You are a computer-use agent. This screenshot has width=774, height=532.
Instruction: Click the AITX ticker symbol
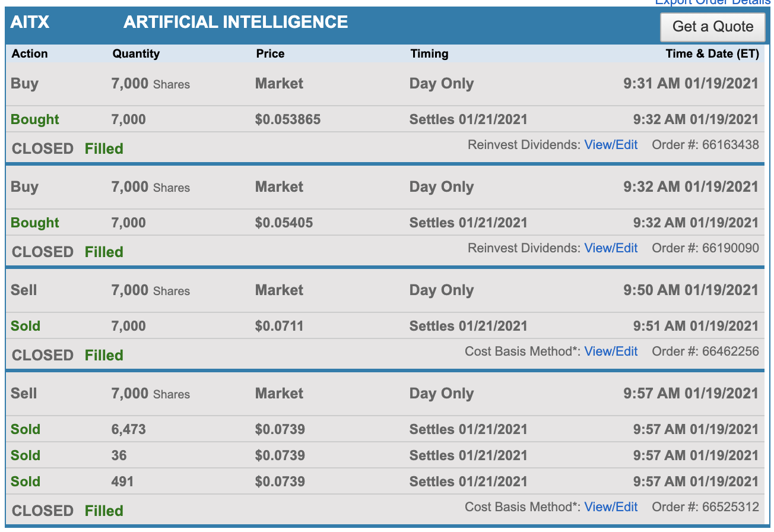[30, 23]
